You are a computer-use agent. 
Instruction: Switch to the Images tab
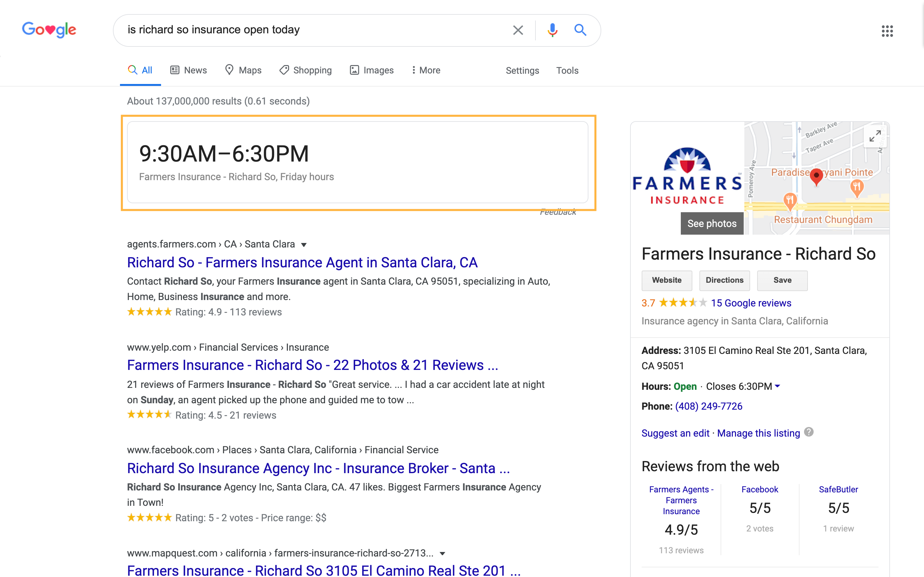coord(372,70)
